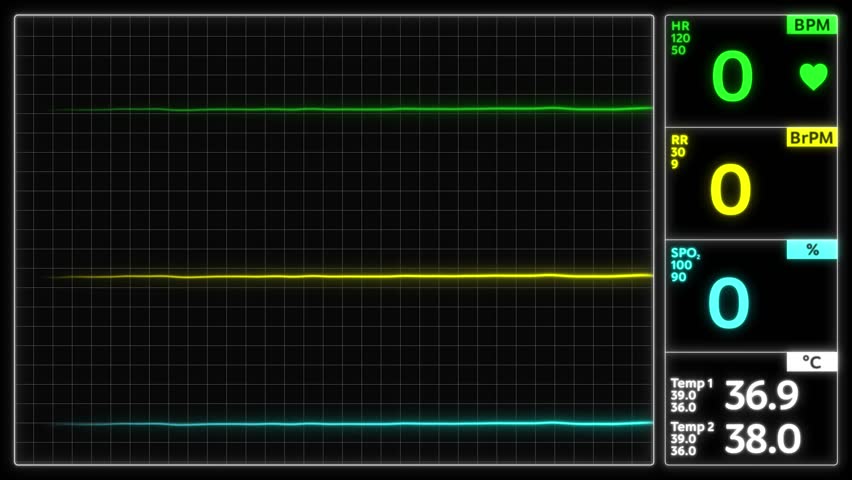Click the Temp 2 label

(x=692, y=427)
